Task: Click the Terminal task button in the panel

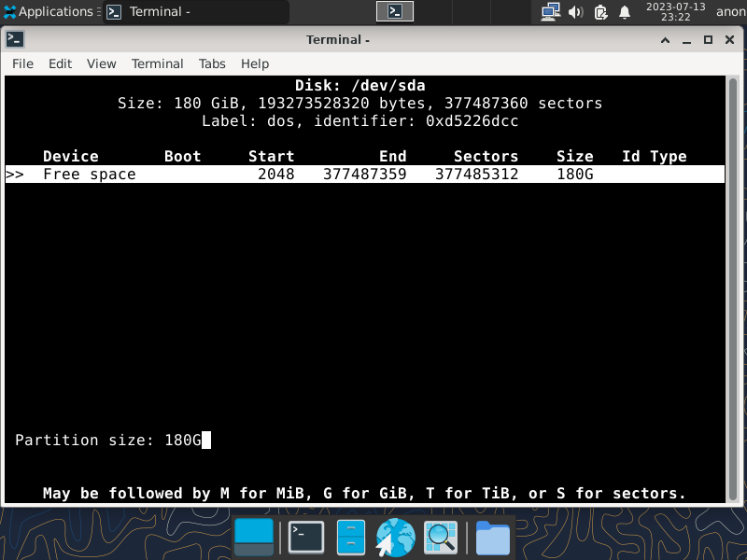Action: [x=196, y=11]
